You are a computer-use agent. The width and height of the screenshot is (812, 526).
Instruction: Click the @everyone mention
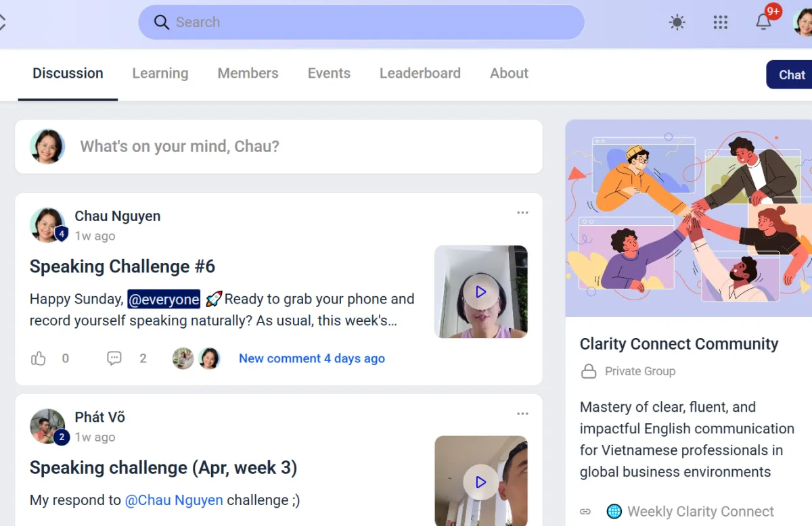click(164, 299)
